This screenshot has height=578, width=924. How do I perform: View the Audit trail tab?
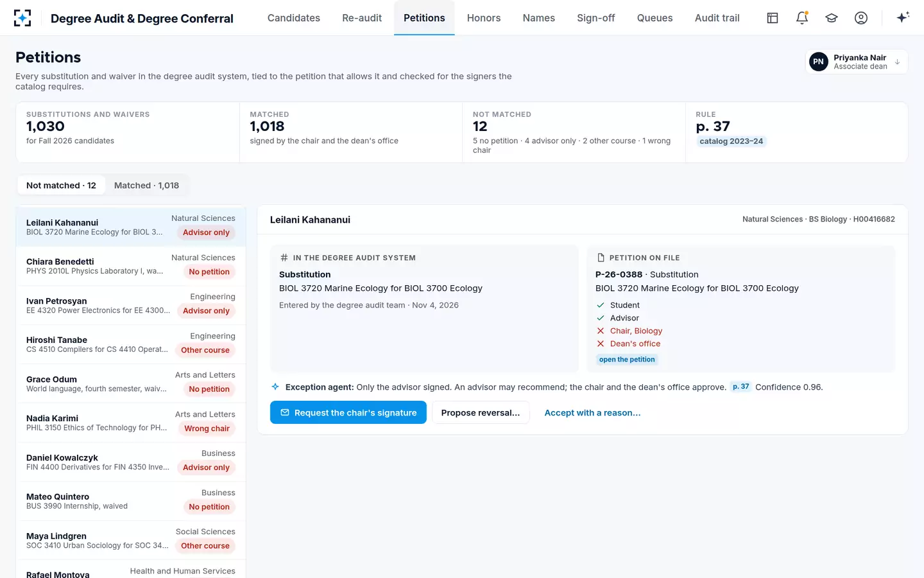[x=717, y=18]
